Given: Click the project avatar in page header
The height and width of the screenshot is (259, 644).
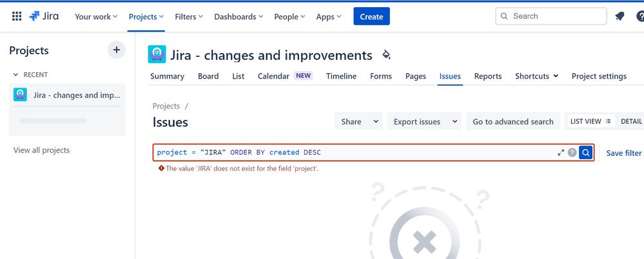Looking at the screenshot, I should [157, 54].
